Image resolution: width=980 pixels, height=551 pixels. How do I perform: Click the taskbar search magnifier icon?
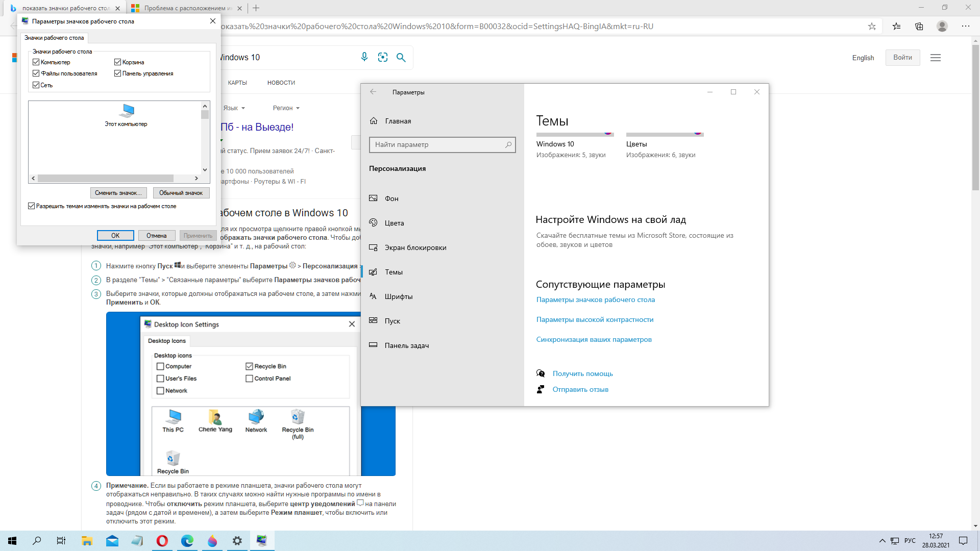pyautogui.click(x=37, y=541)
